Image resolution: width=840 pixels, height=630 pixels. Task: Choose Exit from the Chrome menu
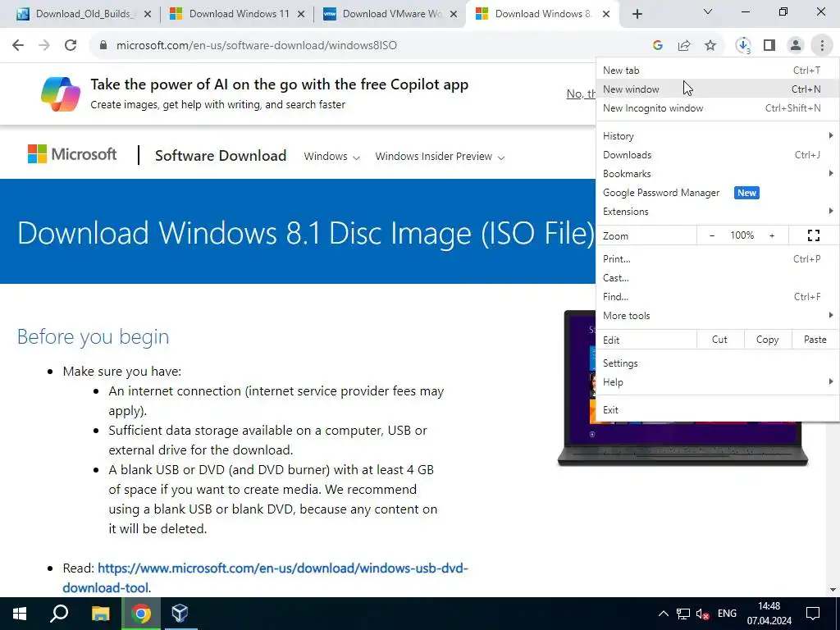[717, 410]
